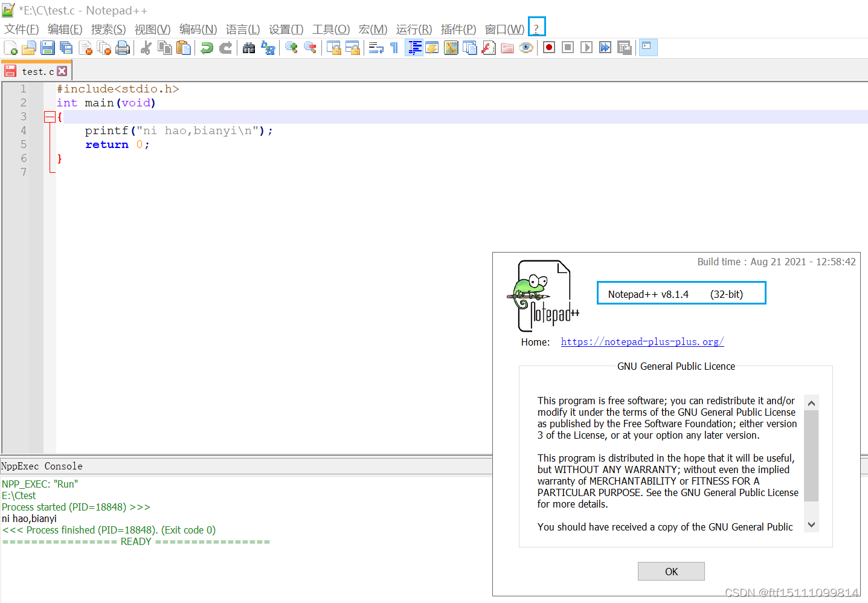
Task: Zoom out using magnifier minus icon
Action: 310,48
